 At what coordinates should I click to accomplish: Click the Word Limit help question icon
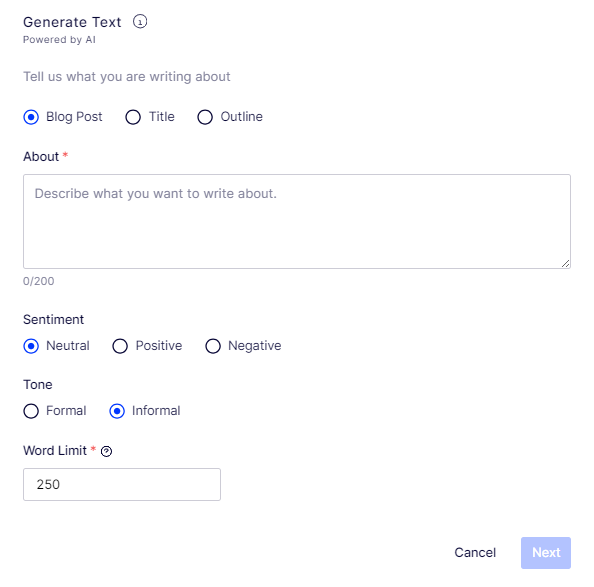[x=106, y=451]
